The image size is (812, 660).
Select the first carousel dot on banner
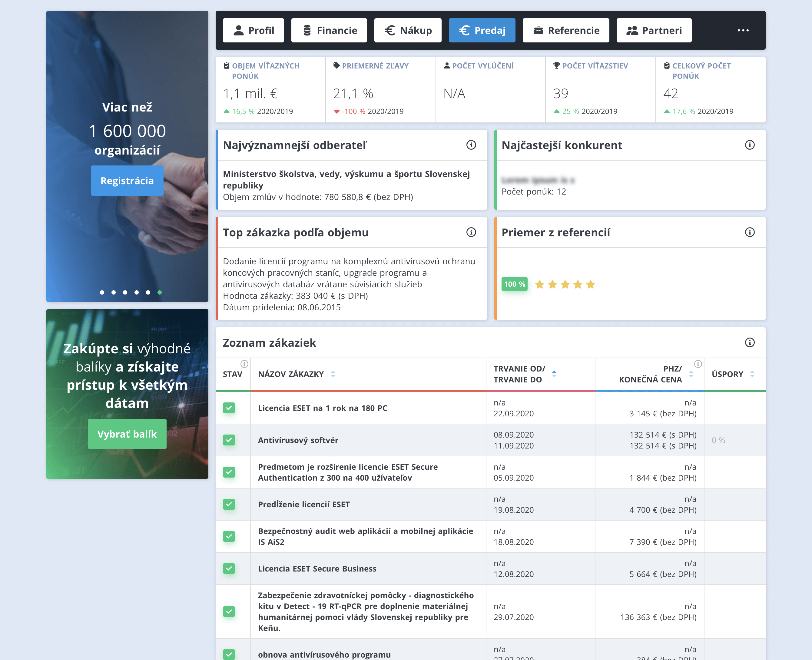102,292
